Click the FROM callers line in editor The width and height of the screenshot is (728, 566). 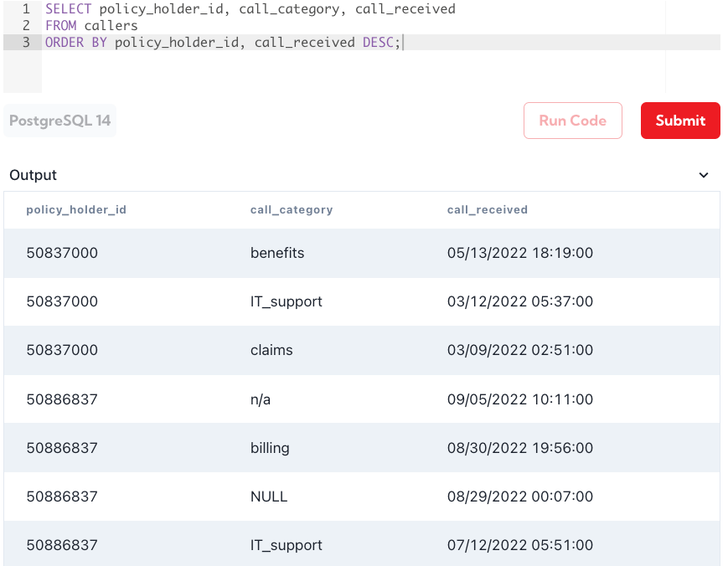[91, 26]
